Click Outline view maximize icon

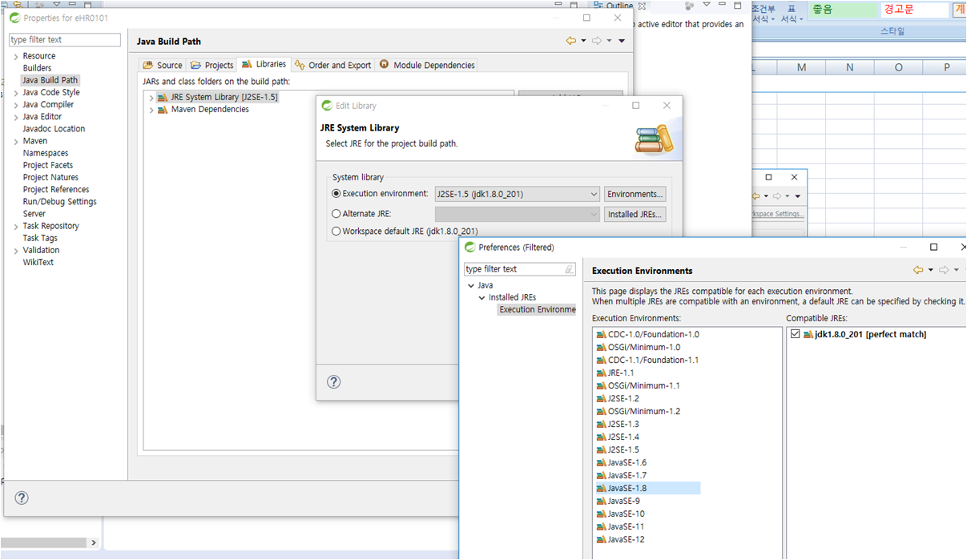click(x=738, y=6)
